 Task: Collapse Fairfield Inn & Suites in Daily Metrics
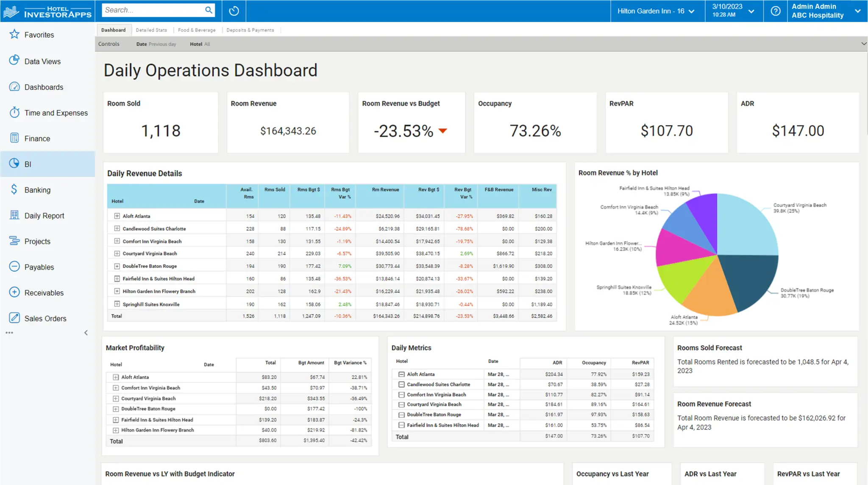(401, 425)
